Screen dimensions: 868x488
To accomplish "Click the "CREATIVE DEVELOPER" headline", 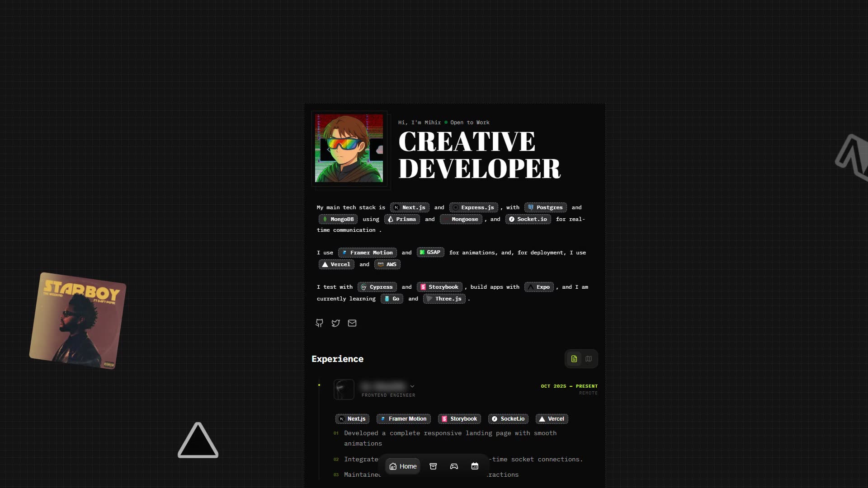I will tap(479, 155).
